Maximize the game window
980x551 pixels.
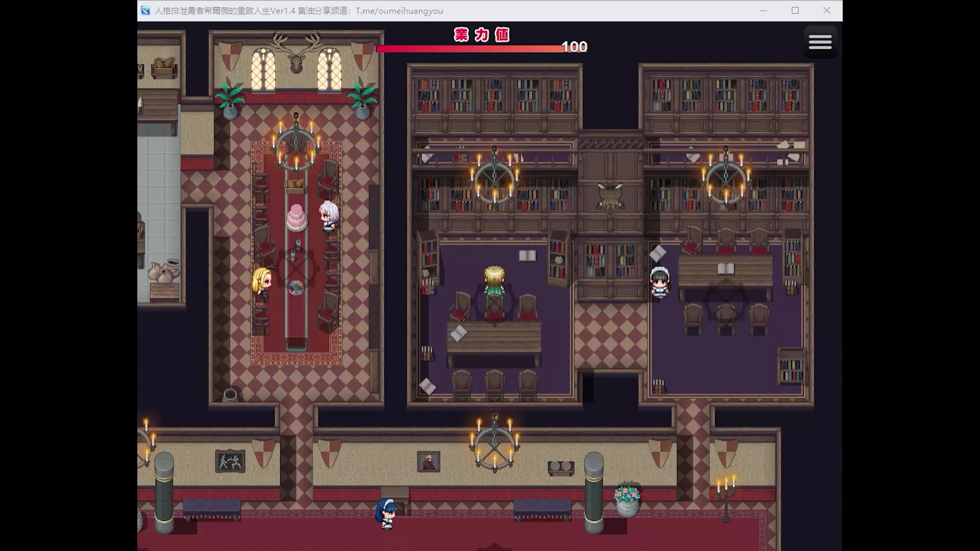[x=795, y=11]
